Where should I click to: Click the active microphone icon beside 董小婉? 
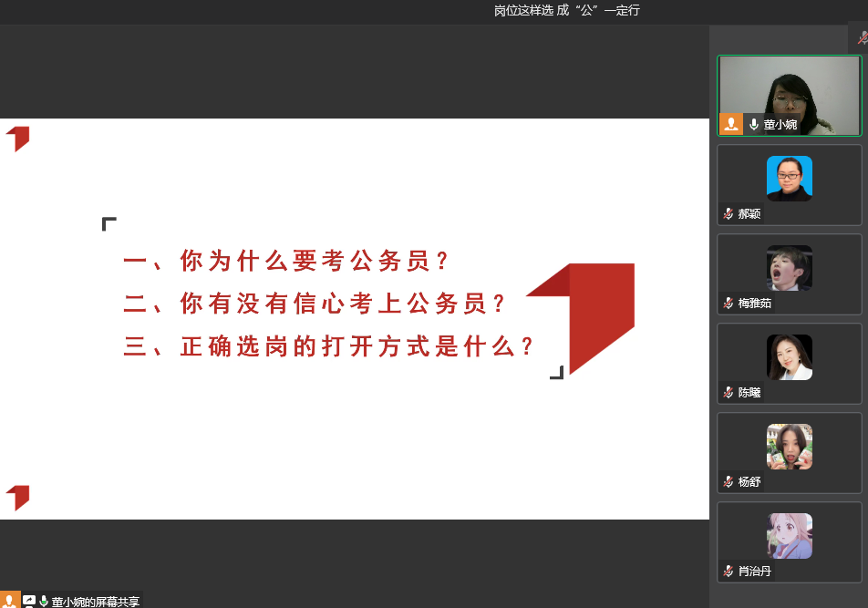754,125
